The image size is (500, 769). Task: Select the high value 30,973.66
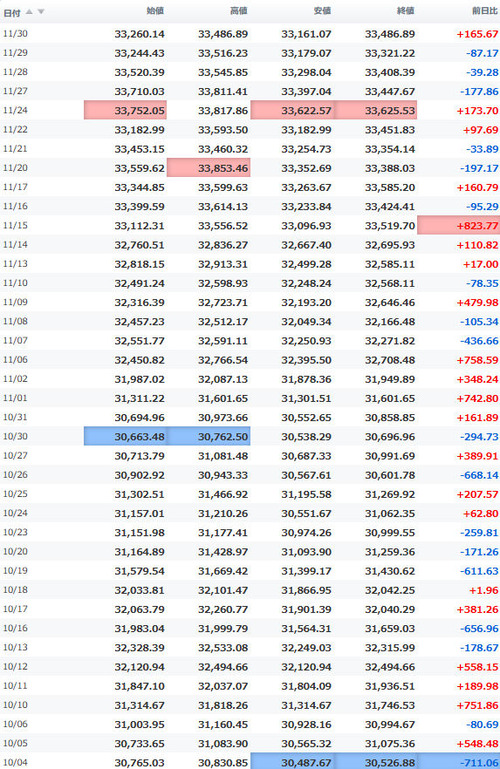tap(223, 417)
